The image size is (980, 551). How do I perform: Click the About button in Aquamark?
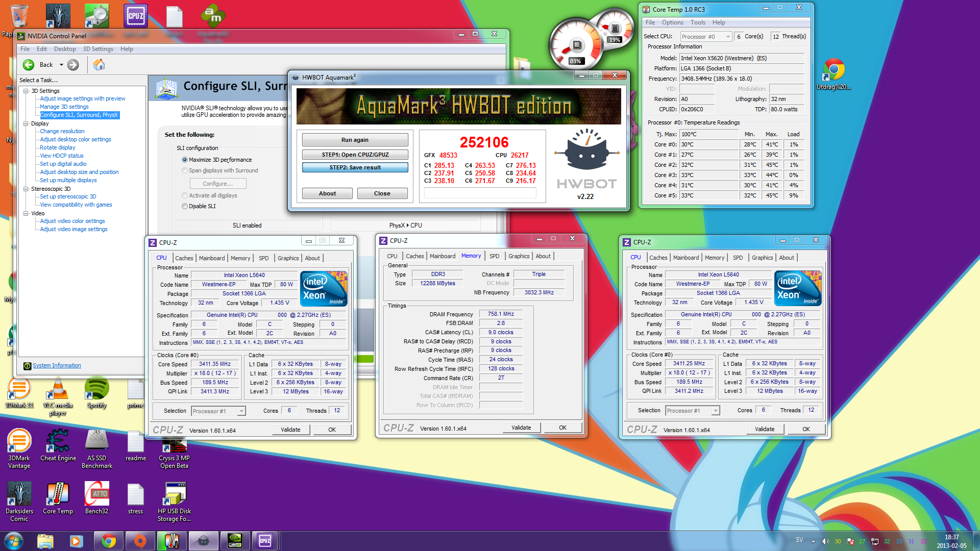click(x=327, y=193)
